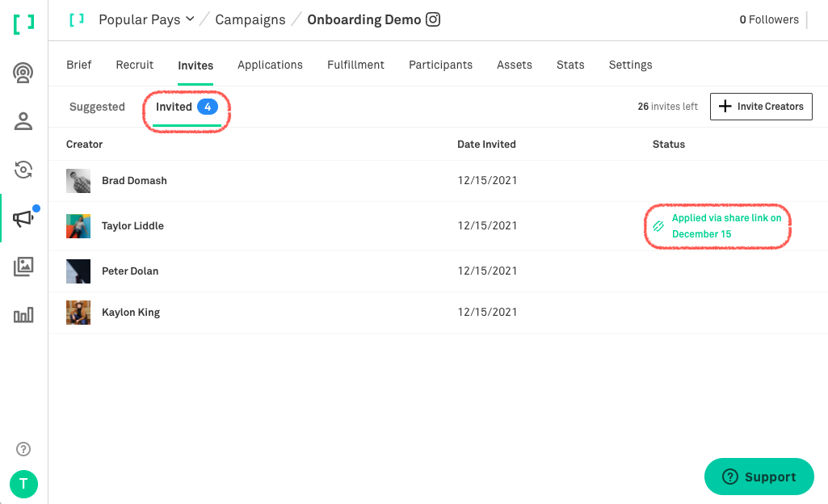Select creator Kaylon King's name

tap(131, 313)
